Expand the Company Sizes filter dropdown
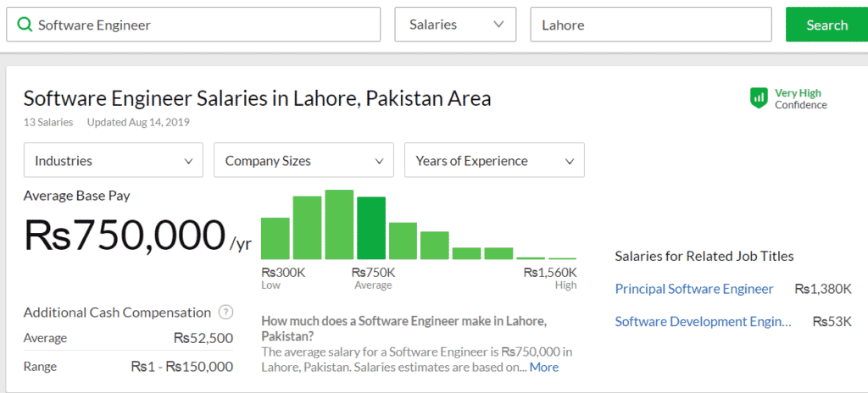 [303, 160]
